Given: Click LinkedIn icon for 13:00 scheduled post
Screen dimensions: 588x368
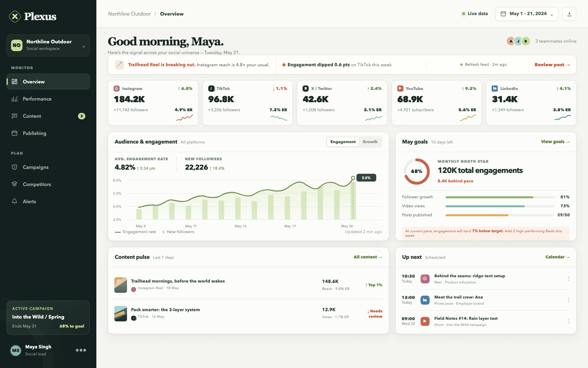Looking at the screenshot, I should point(425,300).
